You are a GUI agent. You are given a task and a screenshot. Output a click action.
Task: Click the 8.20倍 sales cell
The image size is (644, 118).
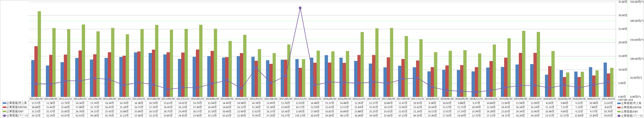pyautogui.click(x=549, y=103)
